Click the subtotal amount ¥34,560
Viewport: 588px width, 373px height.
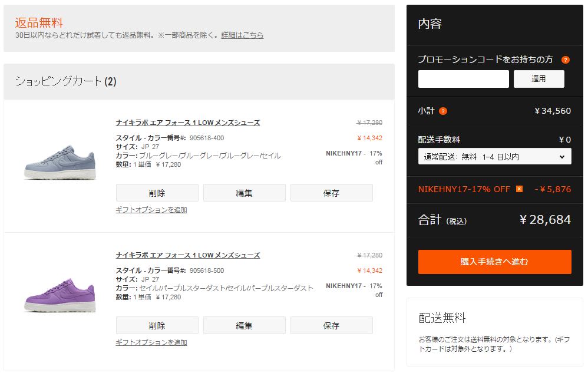tap(553, 111)
